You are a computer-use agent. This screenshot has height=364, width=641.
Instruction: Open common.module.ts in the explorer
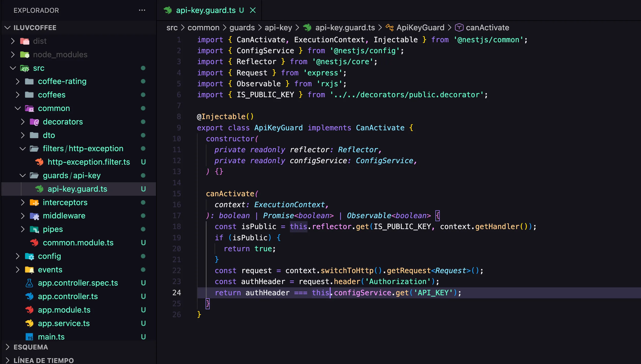[78, 243]
